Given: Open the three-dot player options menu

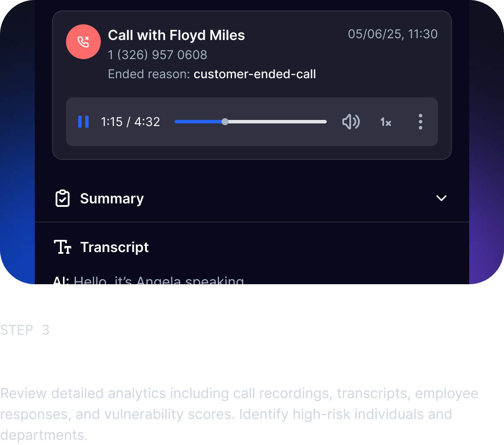Looking at the screenshot, I should coord(420,122).
